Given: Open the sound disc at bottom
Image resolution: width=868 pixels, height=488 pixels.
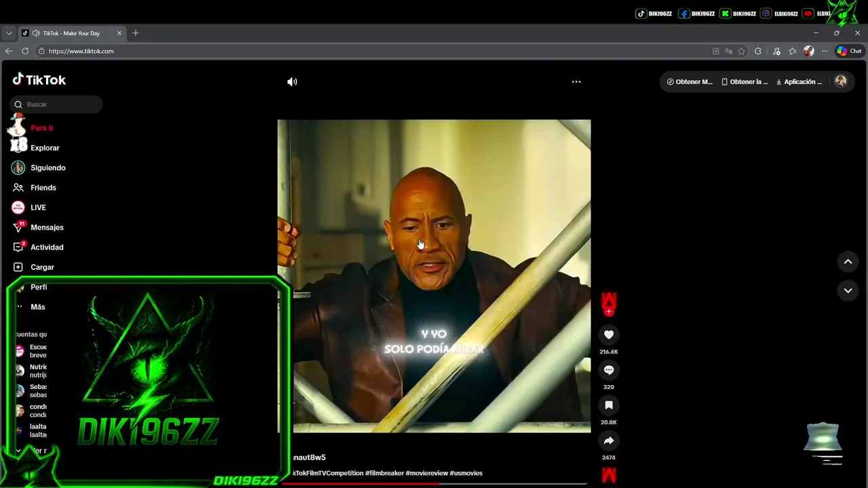Looking at the screenshot, I should coord(609,475).
